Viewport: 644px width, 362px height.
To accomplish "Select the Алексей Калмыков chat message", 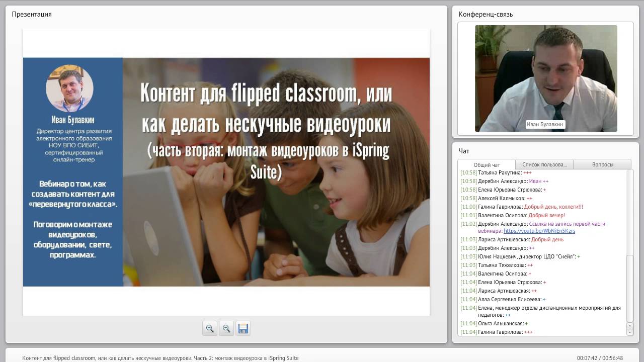I will [496, 198].
